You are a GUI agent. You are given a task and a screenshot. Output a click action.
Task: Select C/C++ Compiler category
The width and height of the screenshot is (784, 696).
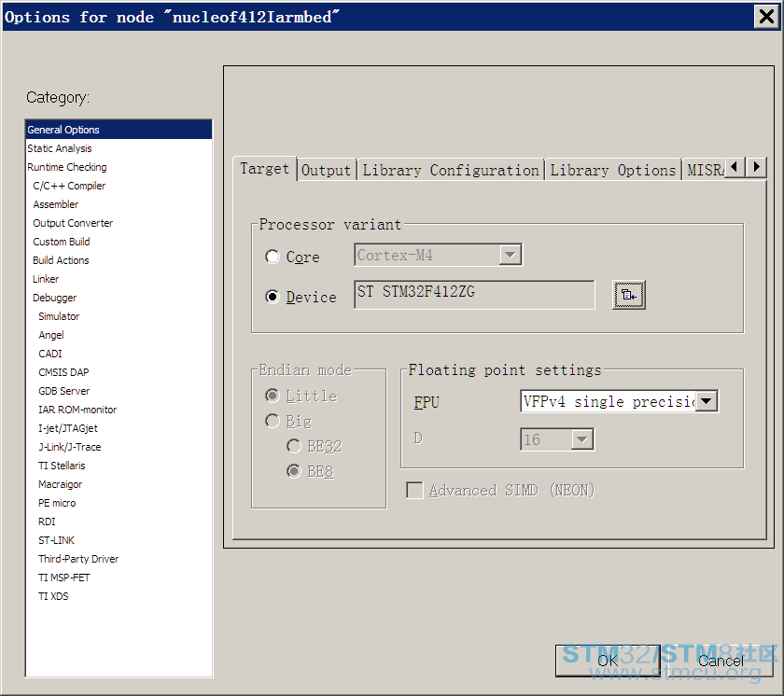119,186
